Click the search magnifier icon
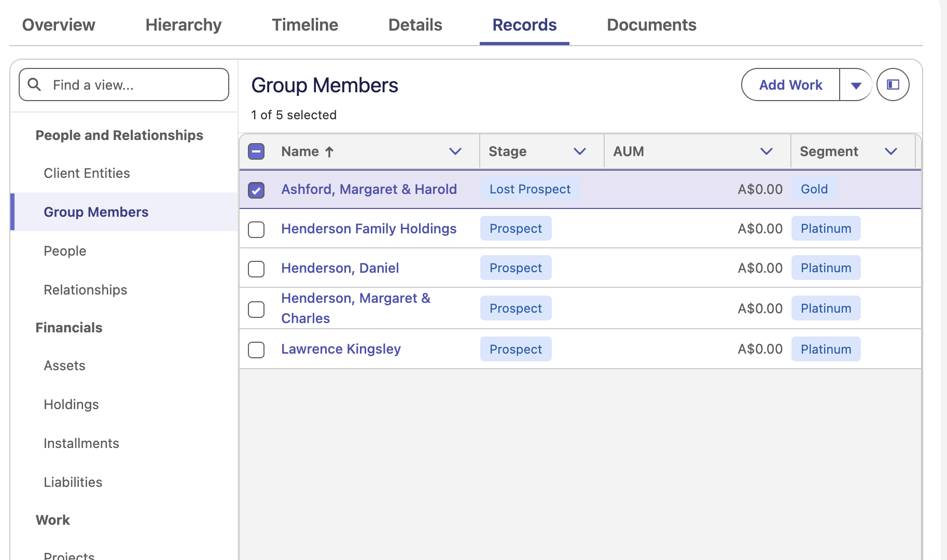 coord(34,85)
